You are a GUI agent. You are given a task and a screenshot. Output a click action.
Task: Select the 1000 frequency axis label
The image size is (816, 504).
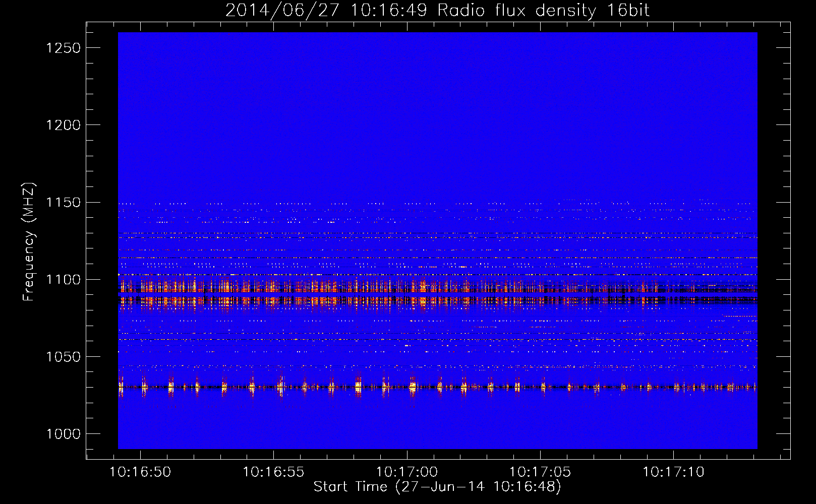pyautogui.click(x=63, y=434)
